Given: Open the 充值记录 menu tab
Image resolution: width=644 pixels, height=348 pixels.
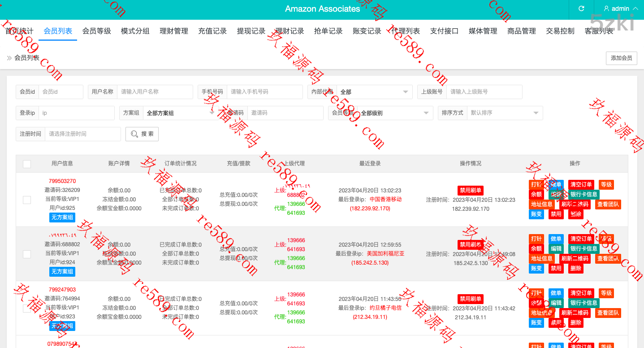Looking at the screenshot, I should (212, 31).
